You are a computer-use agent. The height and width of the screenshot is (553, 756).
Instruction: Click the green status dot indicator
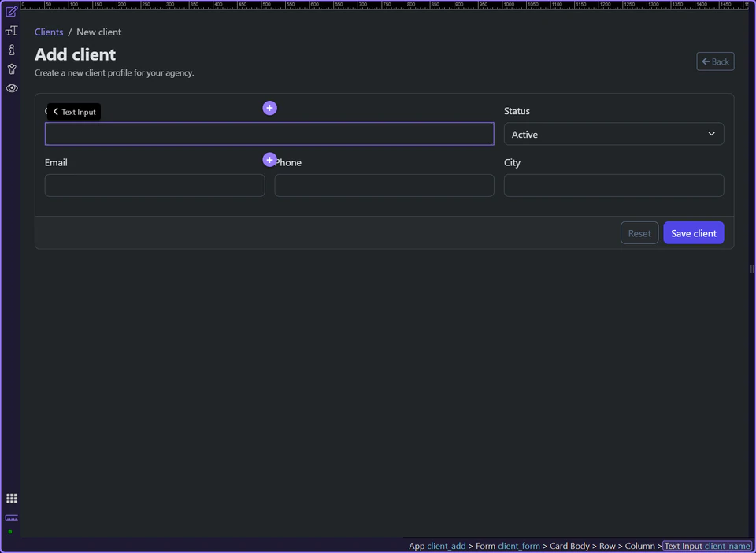coord(12,530)
